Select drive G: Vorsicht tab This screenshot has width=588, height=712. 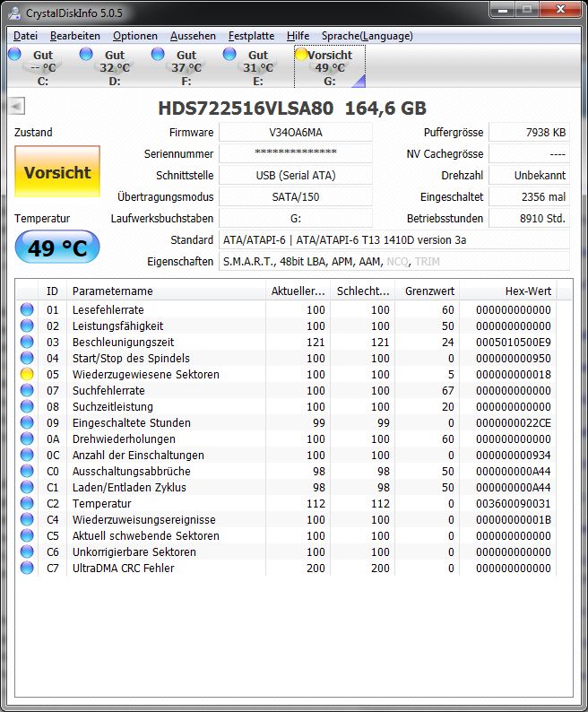click(330, 67)
